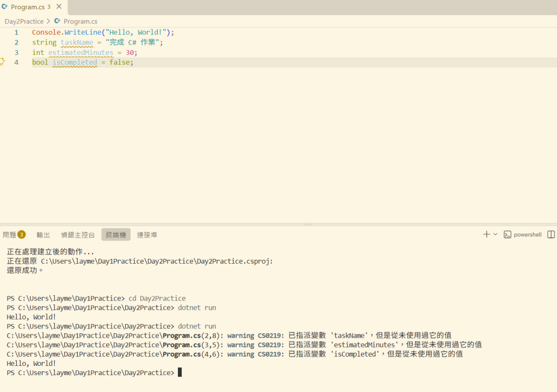Switch to the 問題 problems tab
The height and width of the screenshot is (392, 557).
point(10,235)
